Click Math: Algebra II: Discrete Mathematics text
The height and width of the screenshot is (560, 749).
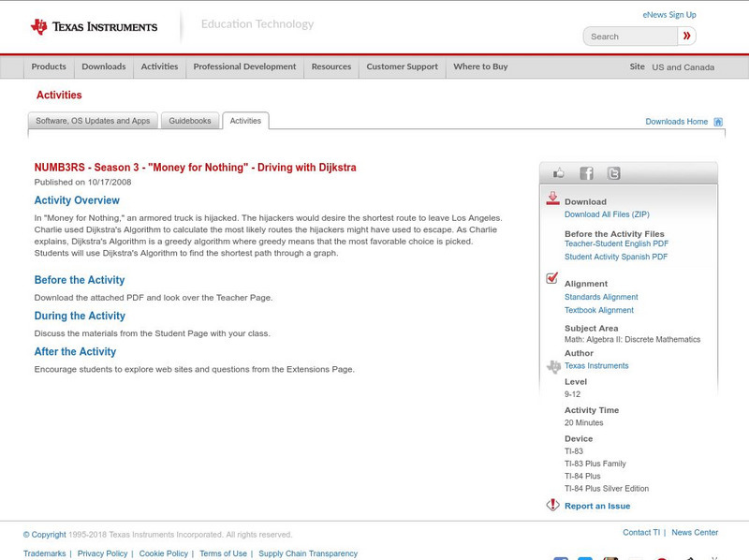point(633,339)
